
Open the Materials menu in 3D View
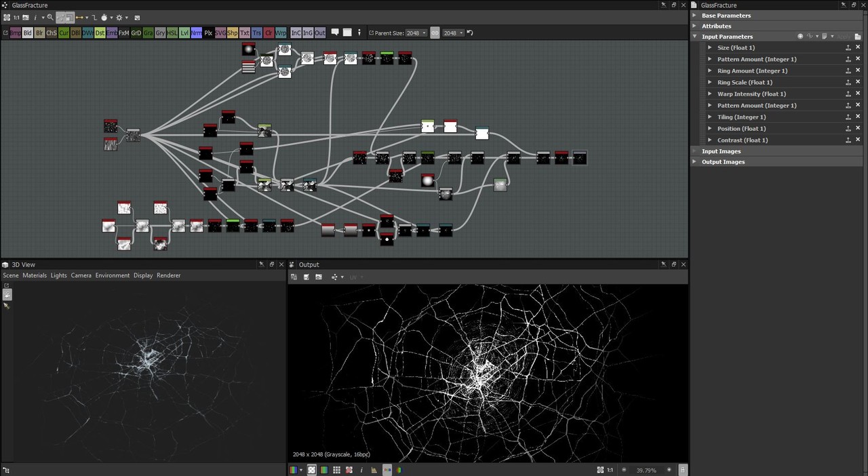click(35, 275)
